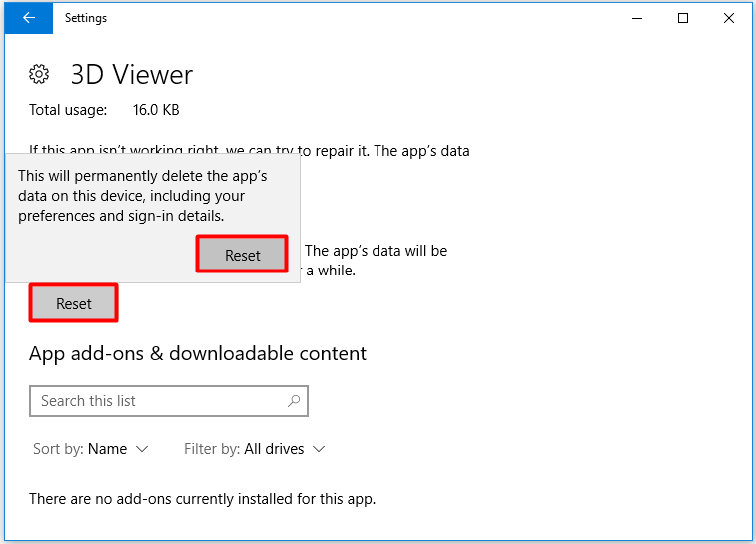Click the 16.0 KB usage value
Viewport: 756px width, 544px height.
pos(156,110)
